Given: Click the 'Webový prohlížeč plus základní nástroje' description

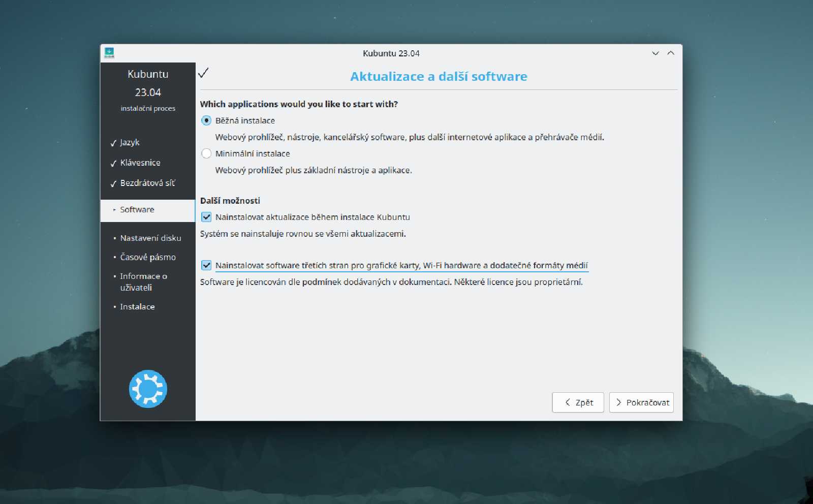Looking at the screenshot, I should click(x=314, y=170).
